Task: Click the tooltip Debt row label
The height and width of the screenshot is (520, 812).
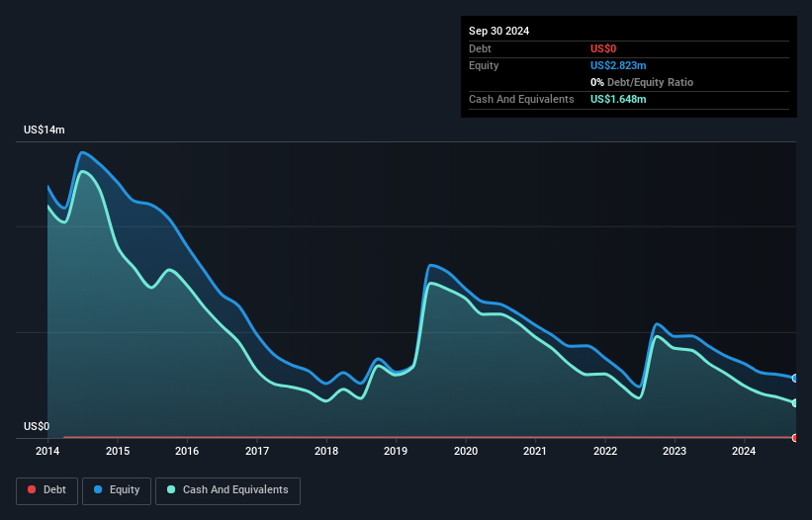Action: pyautogui.click(x=480, y=48)
